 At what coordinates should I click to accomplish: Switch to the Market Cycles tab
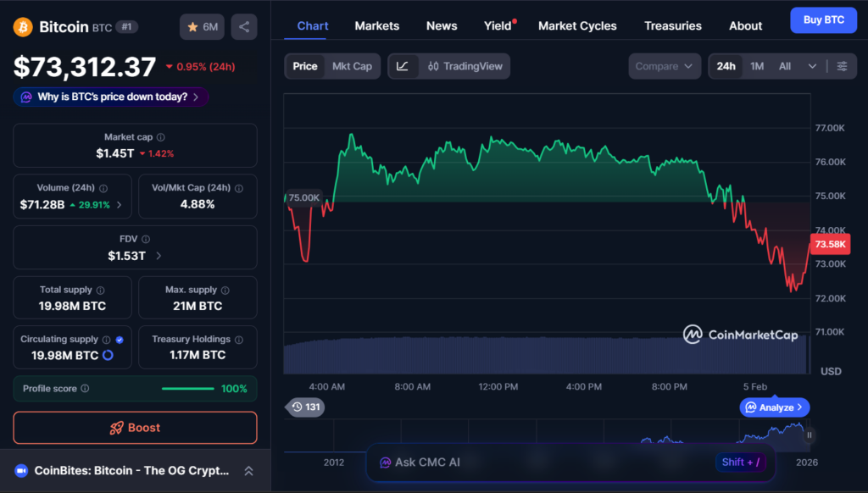coord(577,25)
